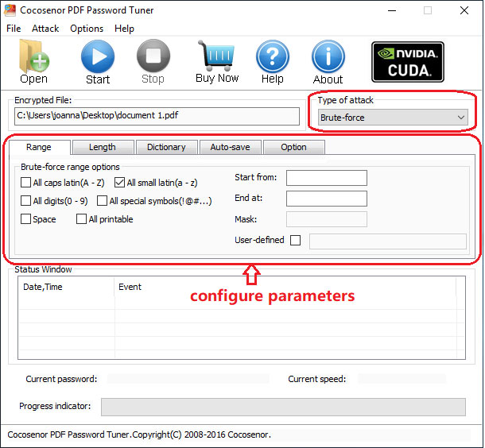Click the NVIDIA CUDA logo button
The height and width of the screenshot is (448, 485).
click(x=408, y=62)
